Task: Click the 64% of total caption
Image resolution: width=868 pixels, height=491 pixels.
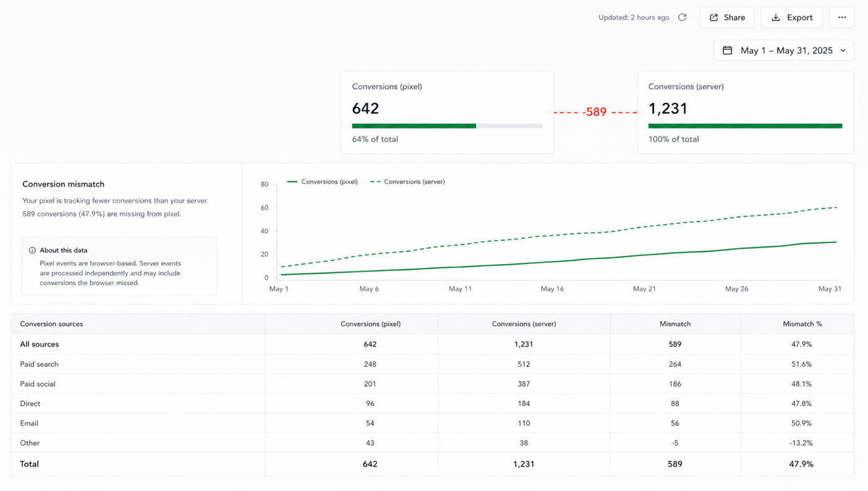Action: tap(375, 139)
